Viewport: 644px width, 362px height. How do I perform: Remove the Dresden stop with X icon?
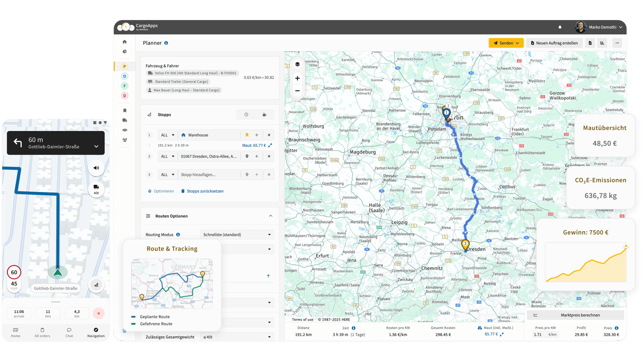(x=269, y=157)
